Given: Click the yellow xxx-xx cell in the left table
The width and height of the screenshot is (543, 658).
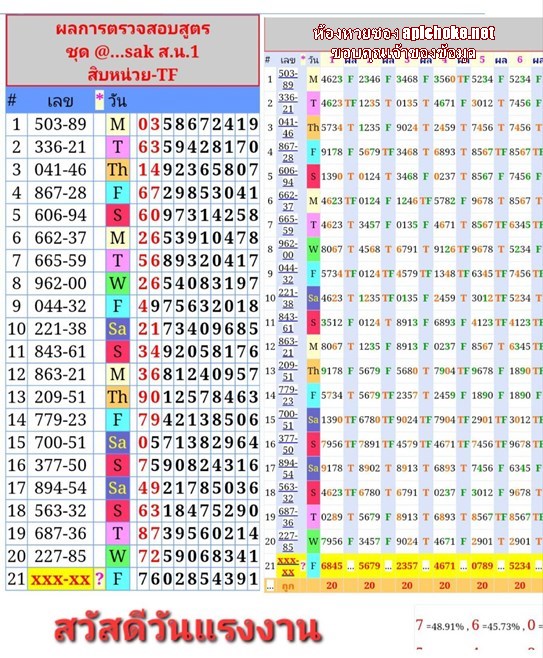Looking at the screenshot, I should click(x=60, y=580).
